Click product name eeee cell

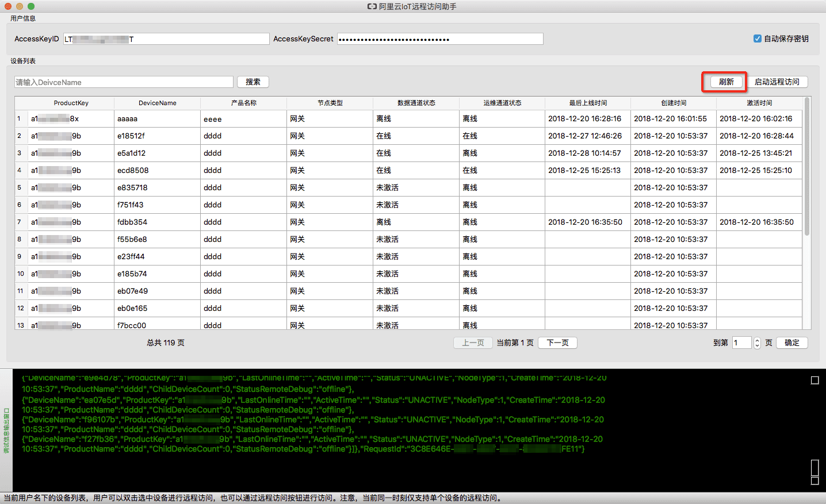244,118
